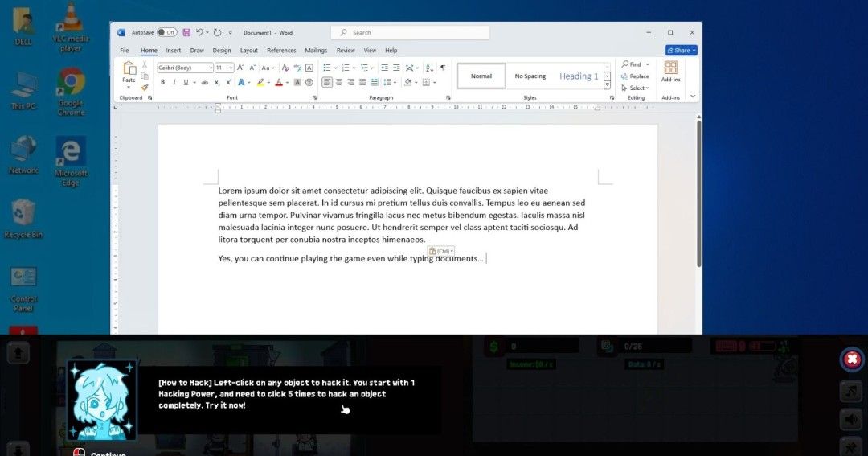Show paragraph marks with the pilcrow icon
The image size is (868, 456).
coord(442,68)
